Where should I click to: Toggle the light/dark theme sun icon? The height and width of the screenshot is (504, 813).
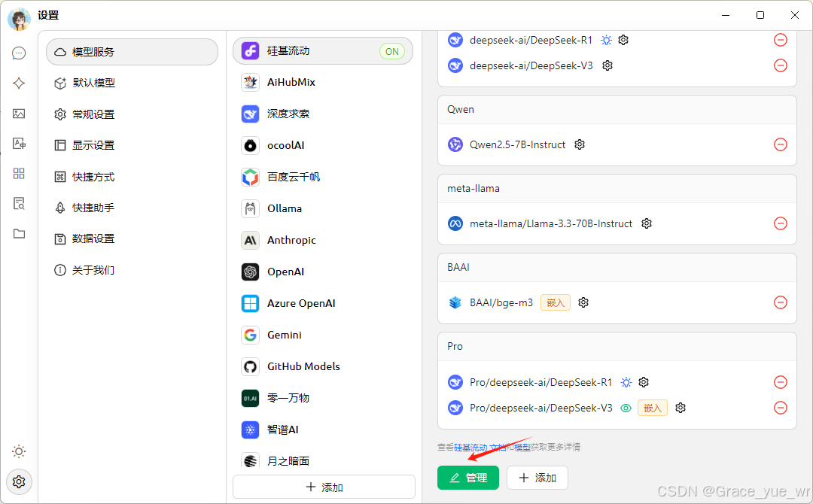click(19, 451)
